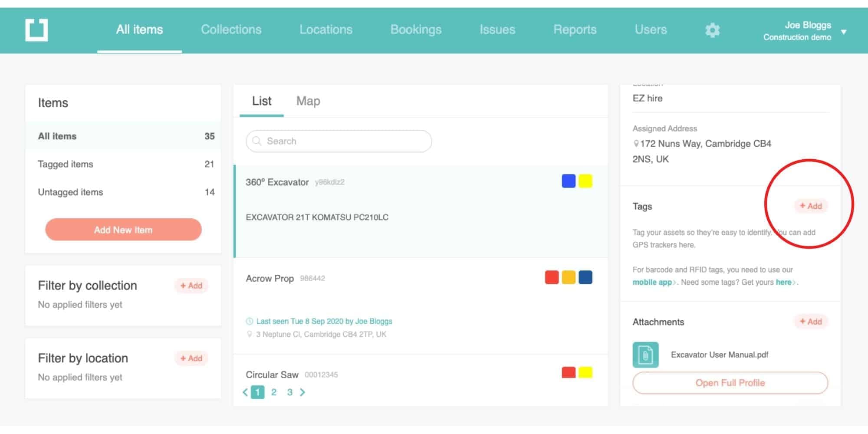868x434 pixels.
Task: Click the chevron after the mobile app link
Action: click(674, 282)
